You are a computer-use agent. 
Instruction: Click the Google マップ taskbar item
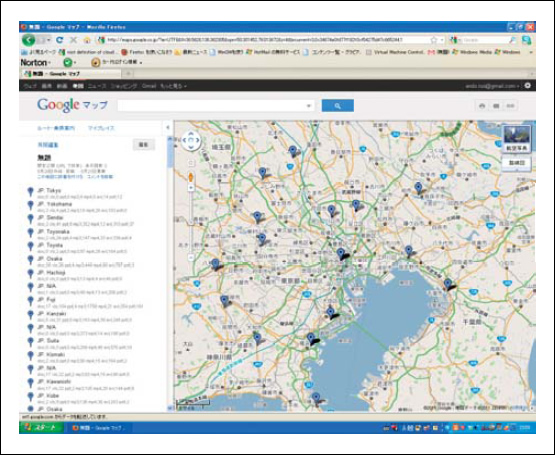click(x=98, y=428)
